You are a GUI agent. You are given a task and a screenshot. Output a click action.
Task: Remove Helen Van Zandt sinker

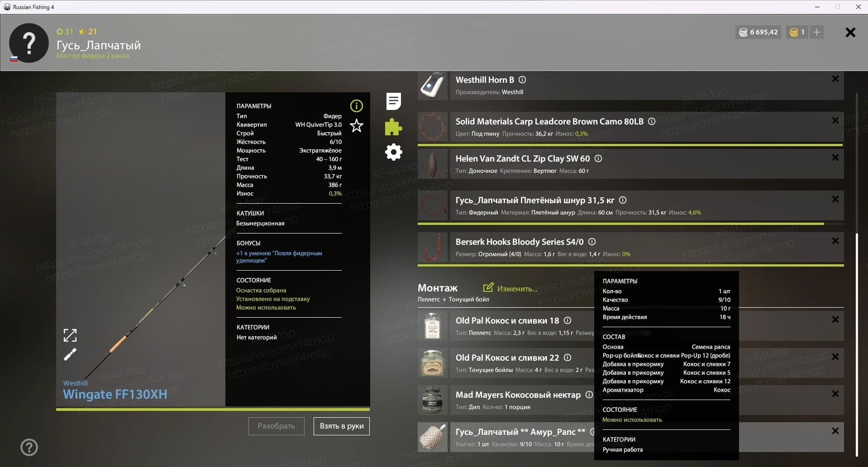point(835,157)
